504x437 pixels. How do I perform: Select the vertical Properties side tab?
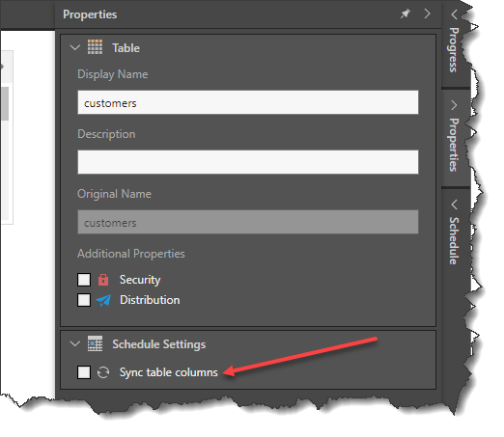(454, 145)
